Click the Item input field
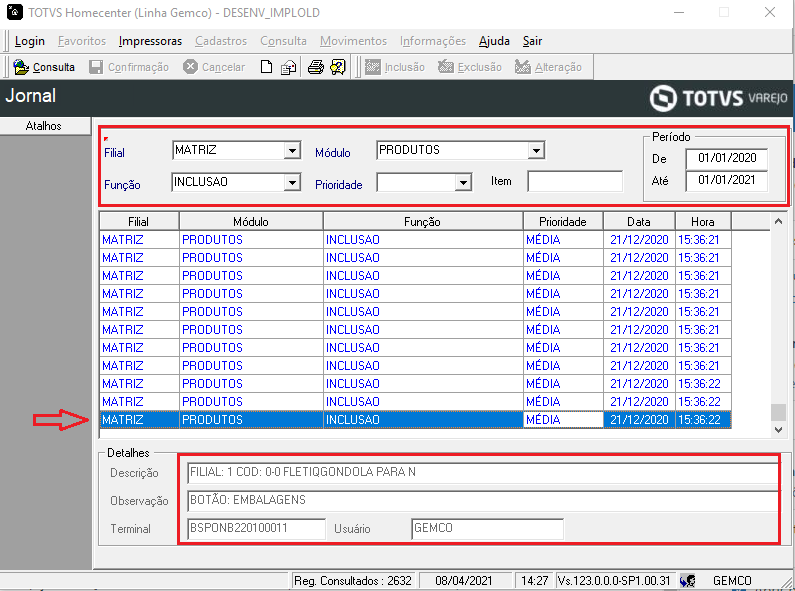 pyautogui.click(x=575, y=181)
